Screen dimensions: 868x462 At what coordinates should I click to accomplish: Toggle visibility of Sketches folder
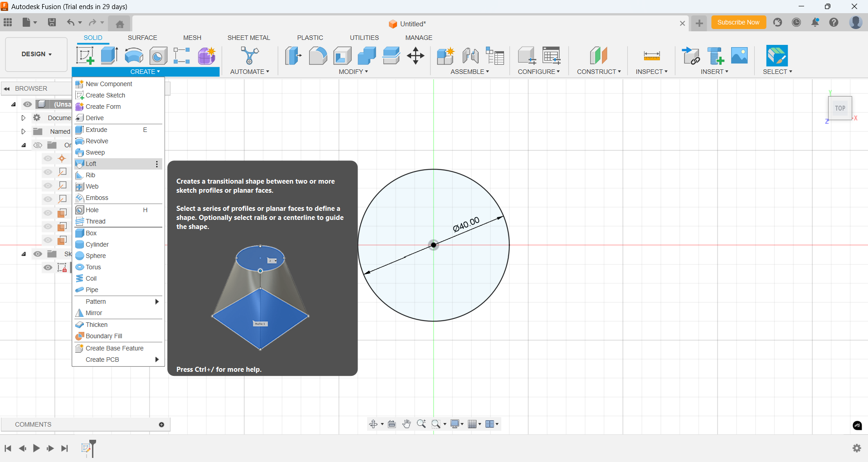38,254
